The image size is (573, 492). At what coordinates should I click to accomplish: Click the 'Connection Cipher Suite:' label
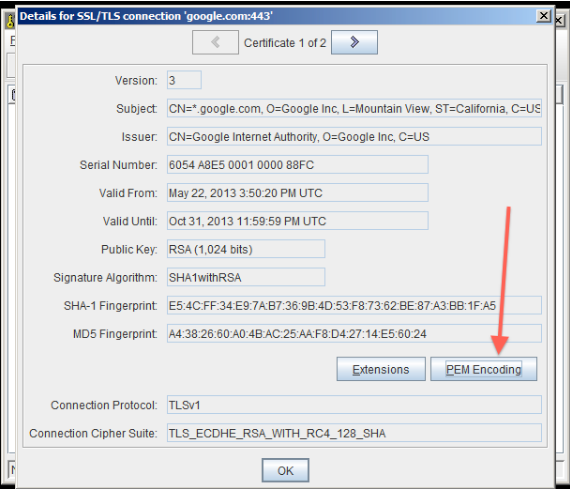[x=93, y=433]
